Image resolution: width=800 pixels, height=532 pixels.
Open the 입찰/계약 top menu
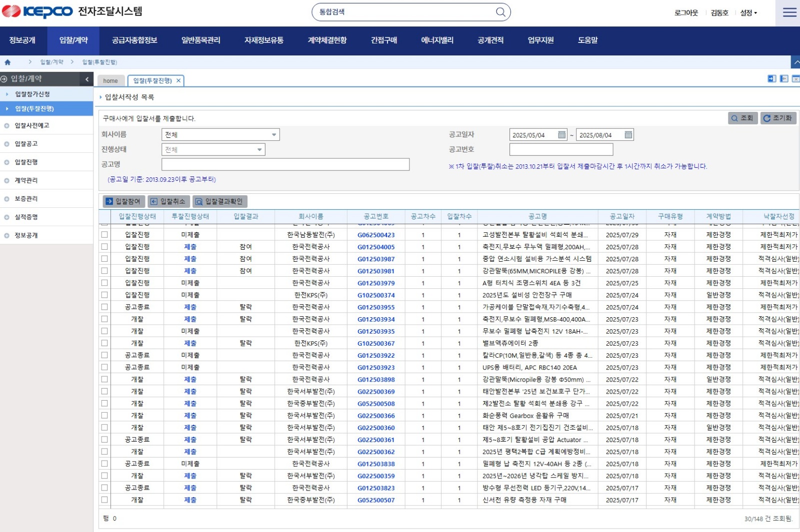point(73,40)
